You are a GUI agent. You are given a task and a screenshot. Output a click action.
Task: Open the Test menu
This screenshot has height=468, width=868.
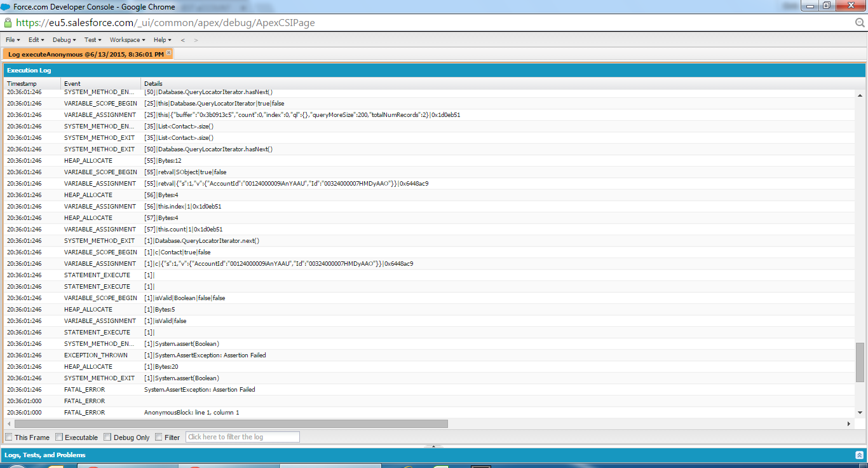93,40
